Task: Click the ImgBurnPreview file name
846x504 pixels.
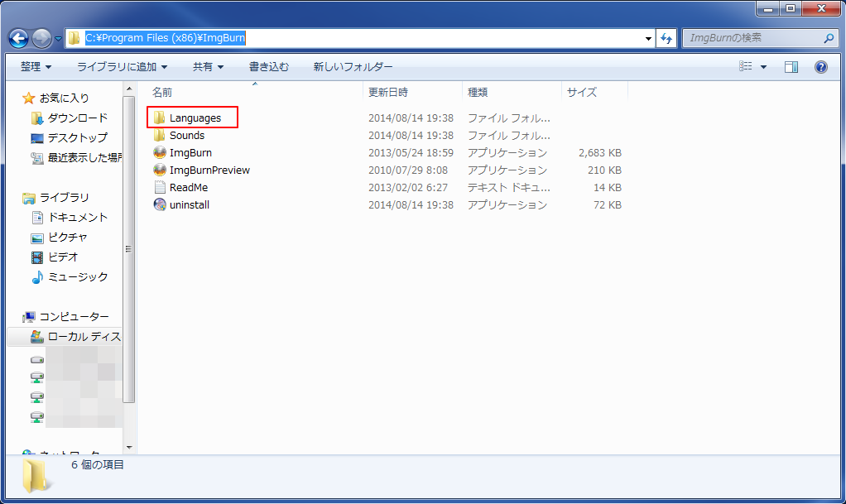Action: click(x=210, y=170)
